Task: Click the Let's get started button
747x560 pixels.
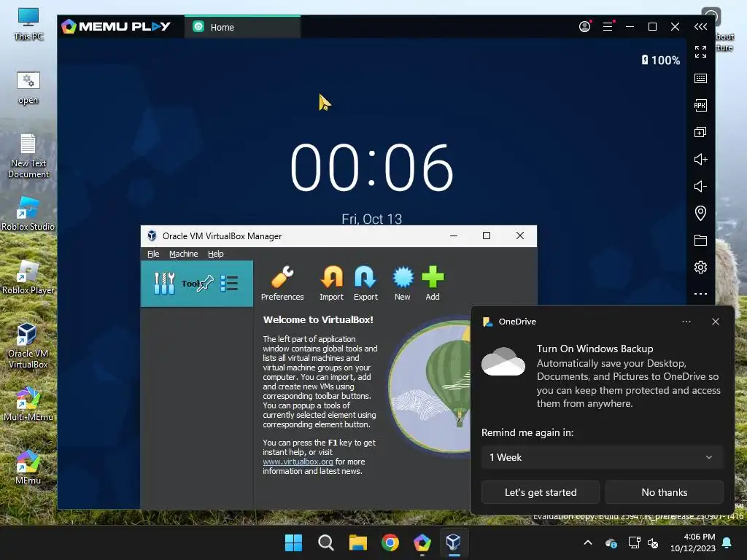Action: coord(541,492)
